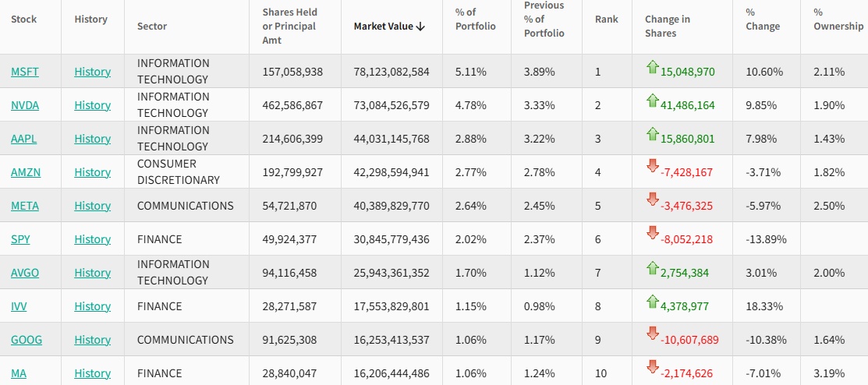The height and width of the screenshot is (385, 868).
Task: Open the MA ticker link
Action: [x=19, y=373]
